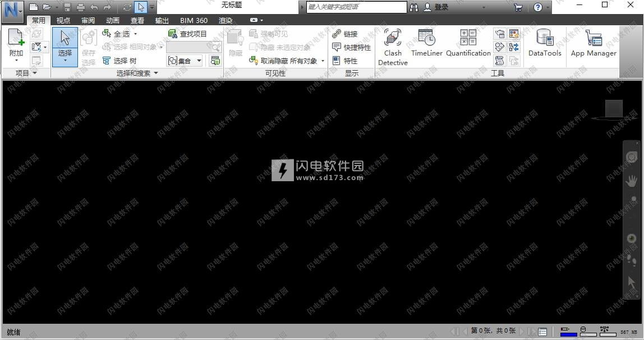Click the 附加 (Append) file button
This screenshot has height=340, width=644.
pos(16,45)
